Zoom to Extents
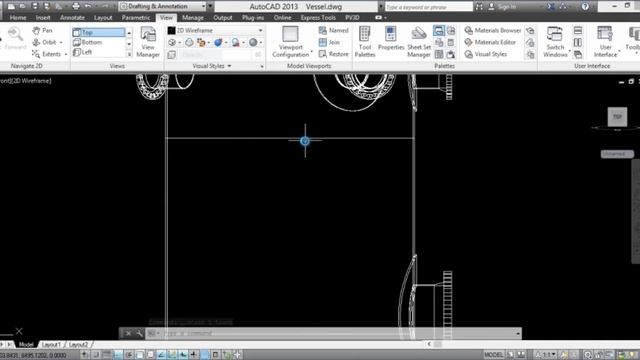This screenshot has width=640, height=360. (46, 54)
